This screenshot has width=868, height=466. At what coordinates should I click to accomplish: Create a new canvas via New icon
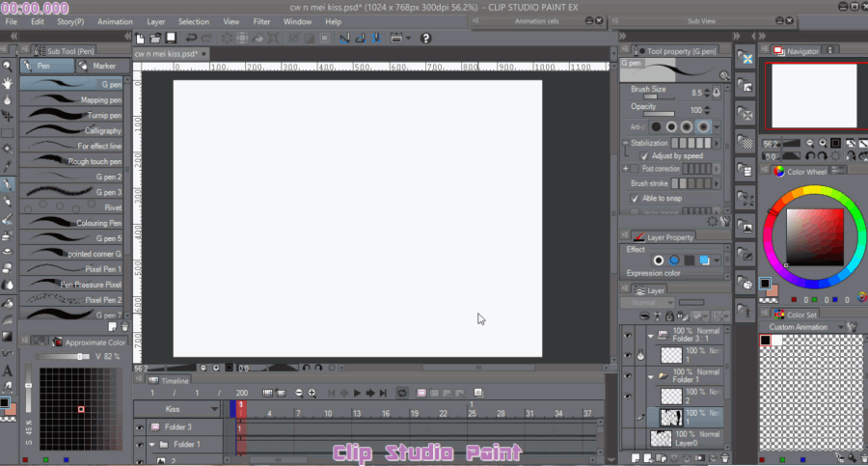(140, 39)
